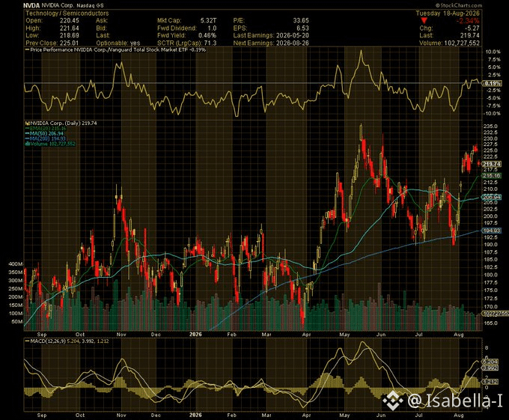Click the volume bars icon in the legend

pos(28,144)
